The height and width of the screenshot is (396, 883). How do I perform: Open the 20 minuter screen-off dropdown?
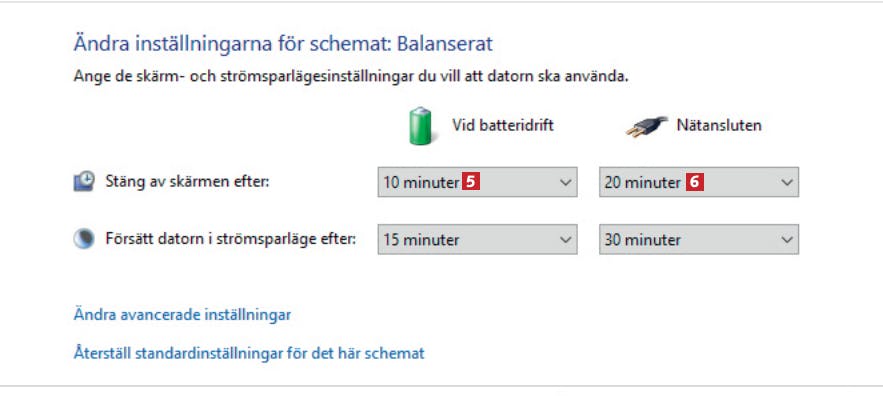(699, 182)
